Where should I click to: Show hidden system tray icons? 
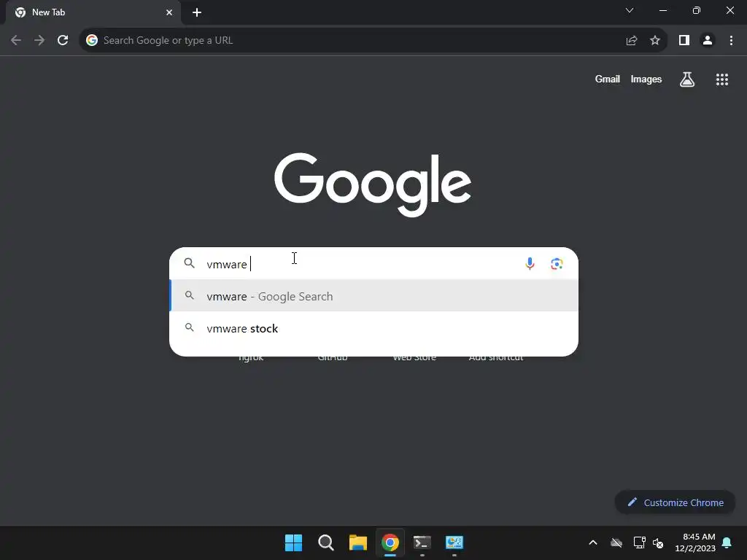[x=593, y=542]
